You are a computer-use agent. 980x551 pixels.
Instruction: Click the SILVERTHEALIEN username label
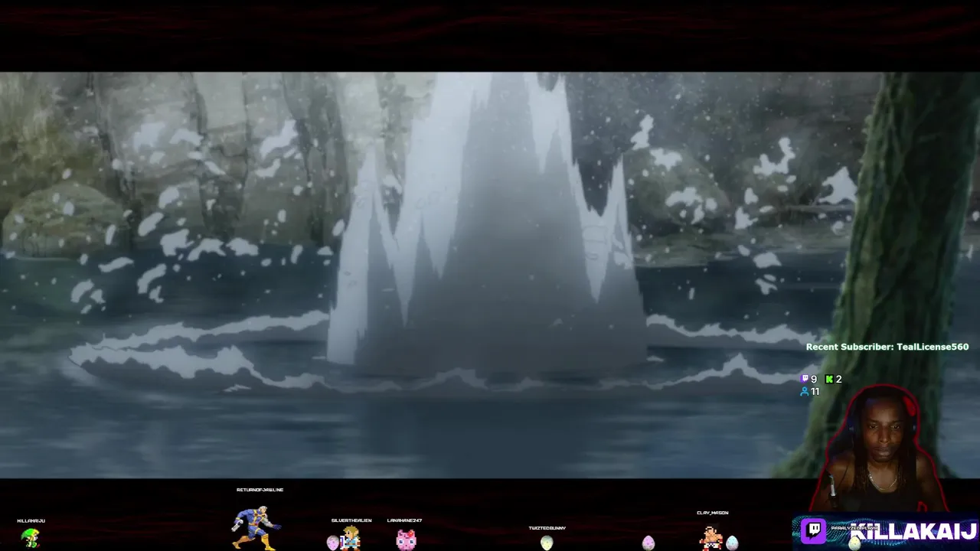tap(351, 520)
